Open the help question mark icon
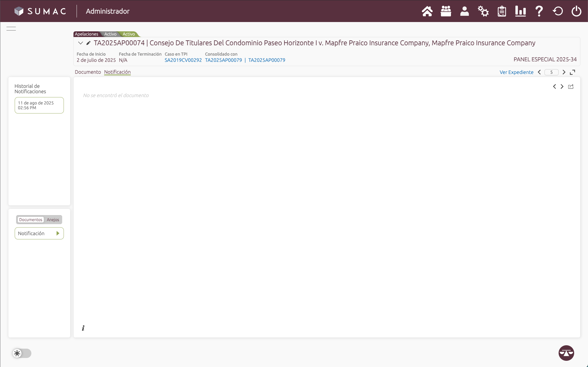 tap(539, 11)
